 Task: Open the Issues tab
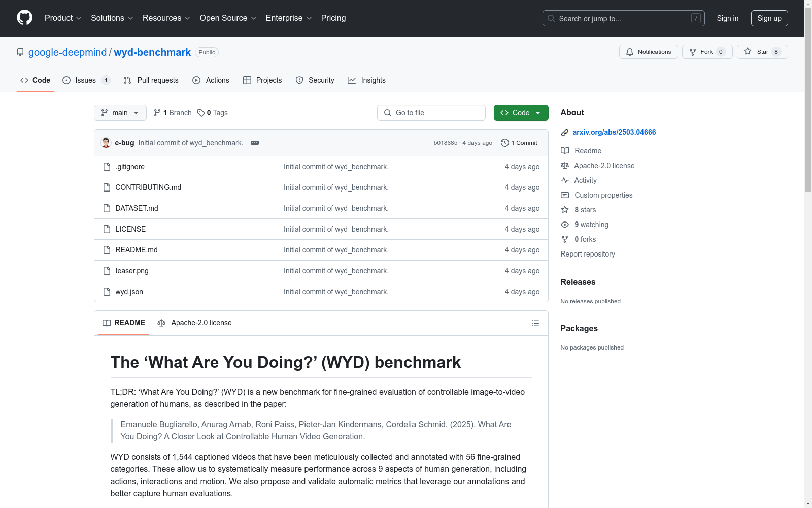click(86, 80)
